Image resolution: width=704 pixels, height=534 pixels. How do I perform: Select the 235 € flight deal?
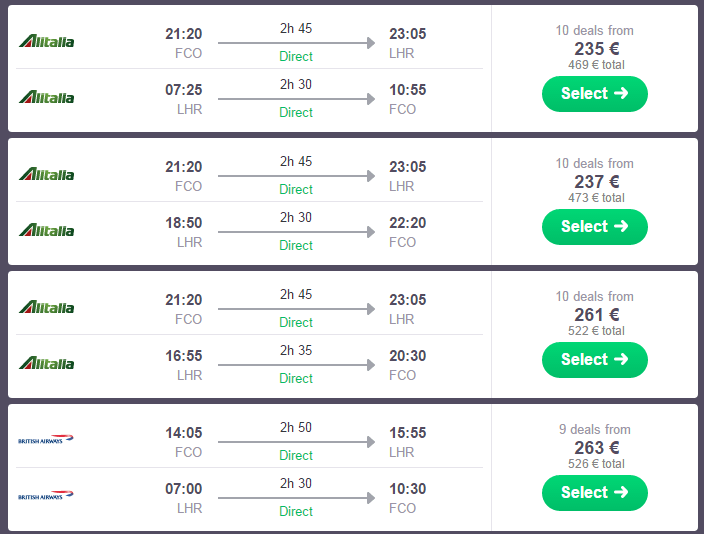pyautogui.click(x=594, y=94)
